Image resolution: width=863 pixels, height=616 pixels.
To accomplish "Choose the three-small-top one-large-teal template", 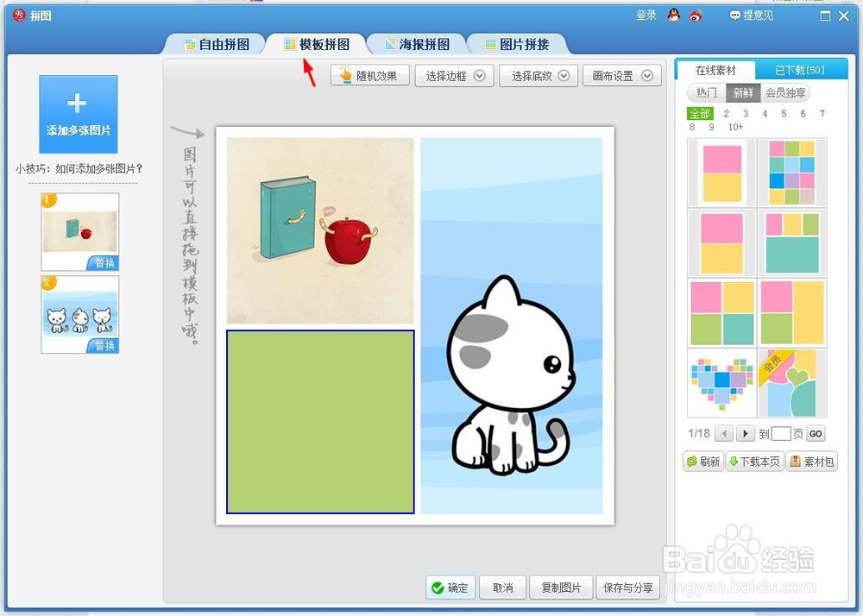I will tap(792, 242).
